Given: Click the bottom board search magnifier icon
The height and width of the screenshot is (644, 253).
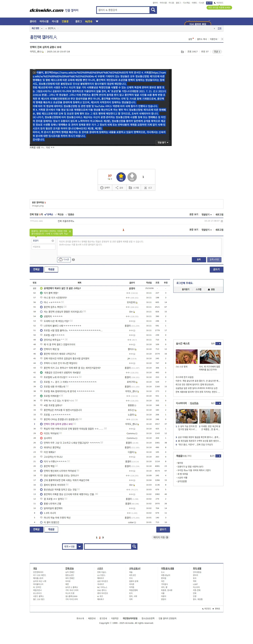Looking at the screenshot, I should click(x=134, y=546).
